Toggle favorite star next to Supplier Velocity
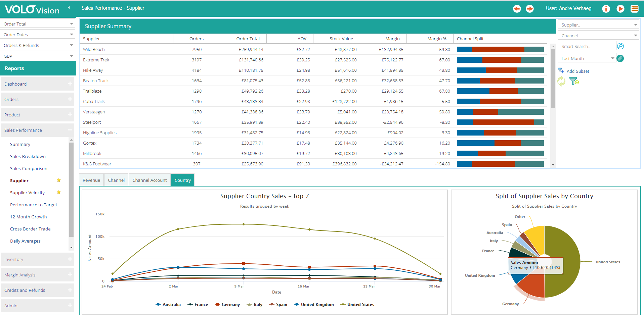The height and width of the screenshot is (315, 644). 59,193
